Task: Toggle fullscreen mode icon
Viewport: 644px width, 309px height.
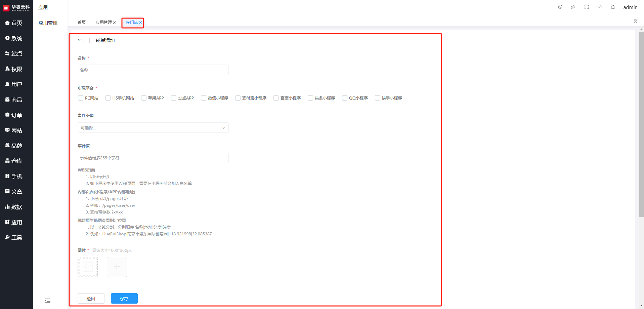Action: [x=587, y=7]
